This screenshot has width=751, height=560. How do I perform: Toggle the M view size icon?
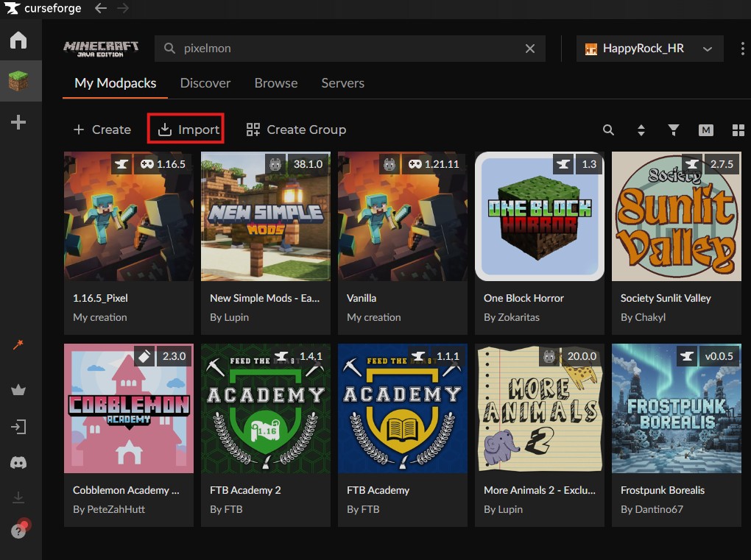706,130
